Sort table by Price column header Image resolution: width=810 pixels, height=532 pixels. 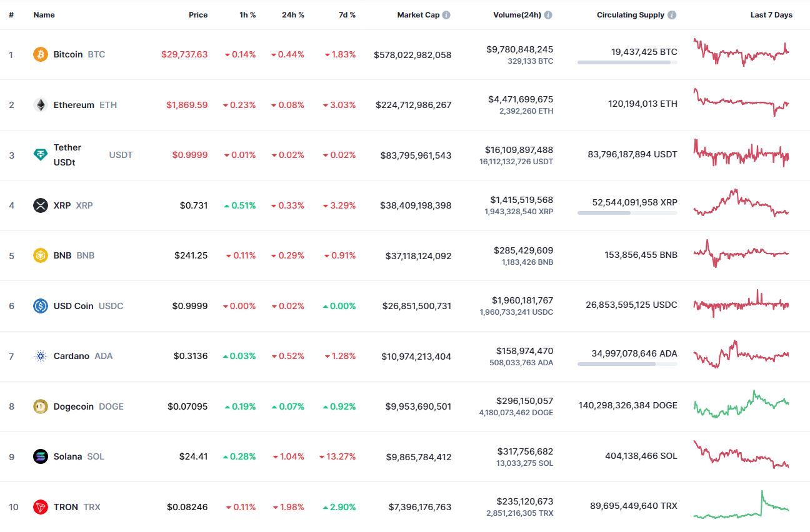coord(198,15)
